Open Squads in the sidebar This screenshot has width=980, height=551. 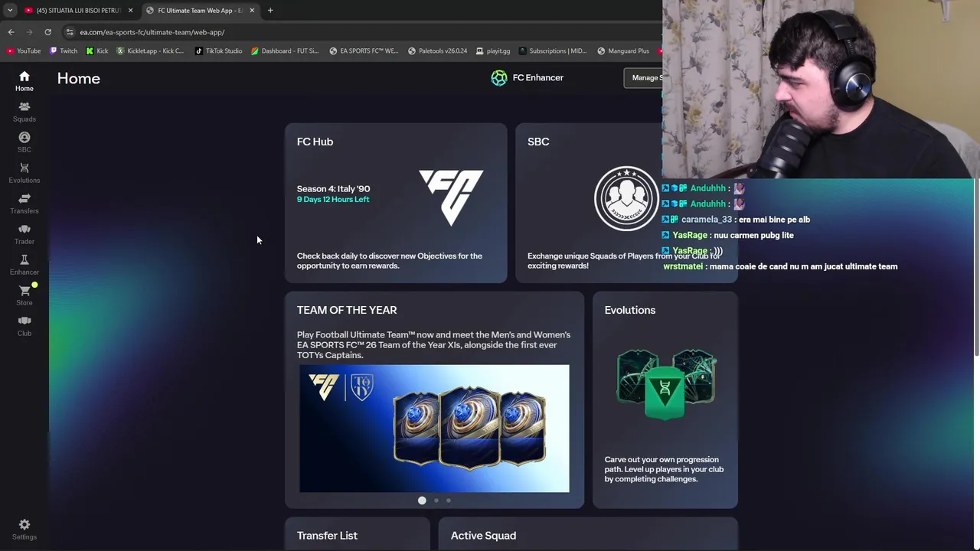tap(24, 112)
